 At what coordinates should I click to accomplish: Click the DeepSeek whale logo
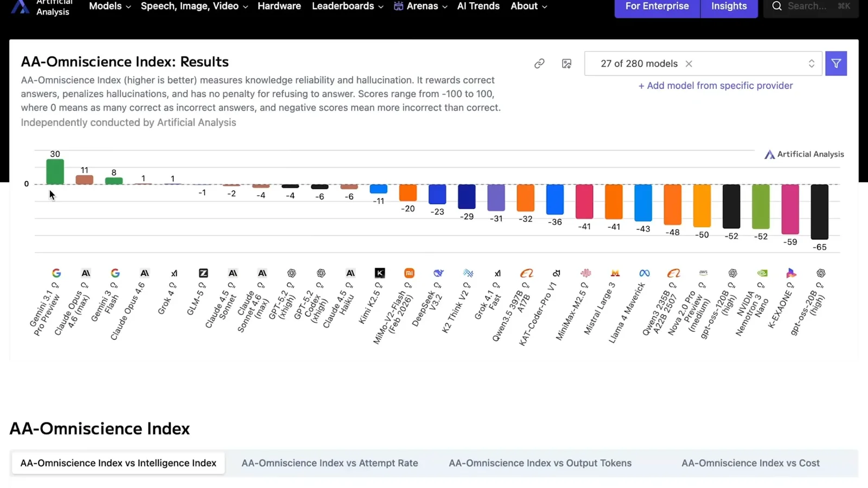coord(438,273)
